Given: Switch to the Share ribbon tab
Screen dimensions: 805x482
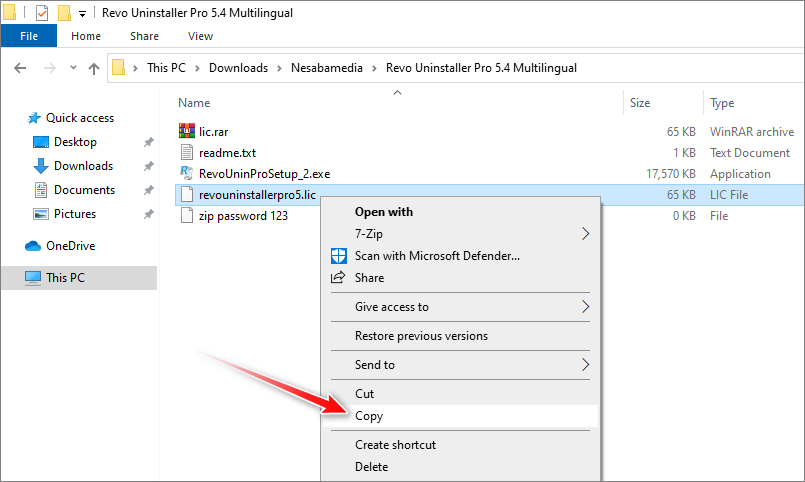Looking at the screenshot, I should [144, 36].
